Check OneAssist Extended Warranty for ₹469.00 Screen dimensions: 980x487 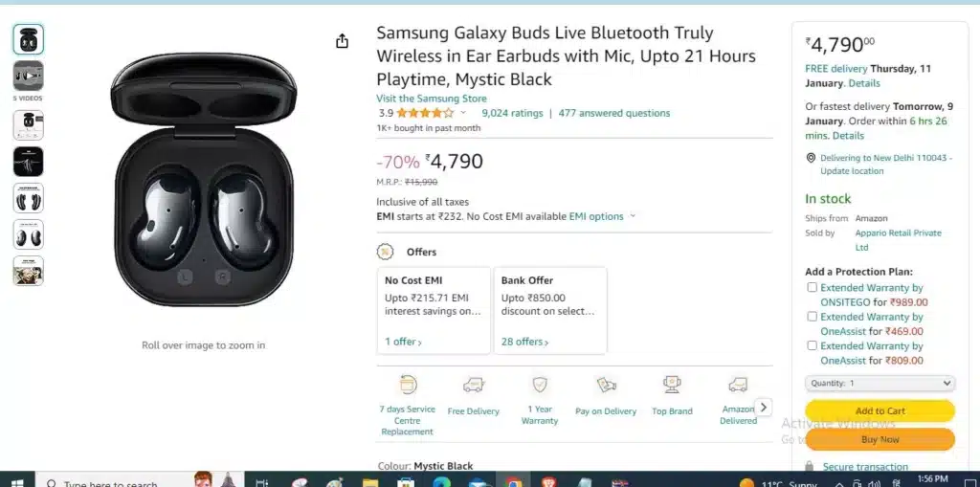coord(812,317)
